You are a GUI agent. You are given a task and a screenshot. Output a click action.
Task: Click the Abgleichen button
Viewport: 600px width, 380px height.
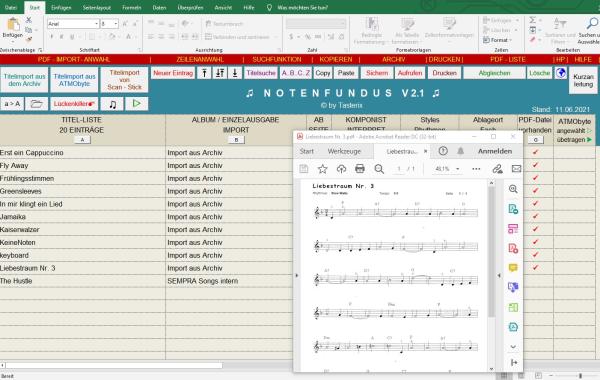click(x=494, y=73)
